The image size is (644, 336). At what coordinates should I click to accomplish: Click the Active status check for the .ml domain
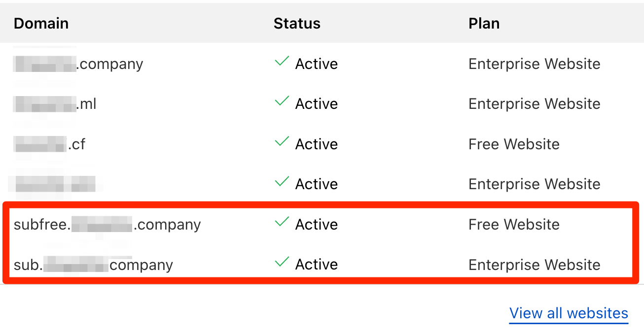pyautogui.click(x=282, y=102)
